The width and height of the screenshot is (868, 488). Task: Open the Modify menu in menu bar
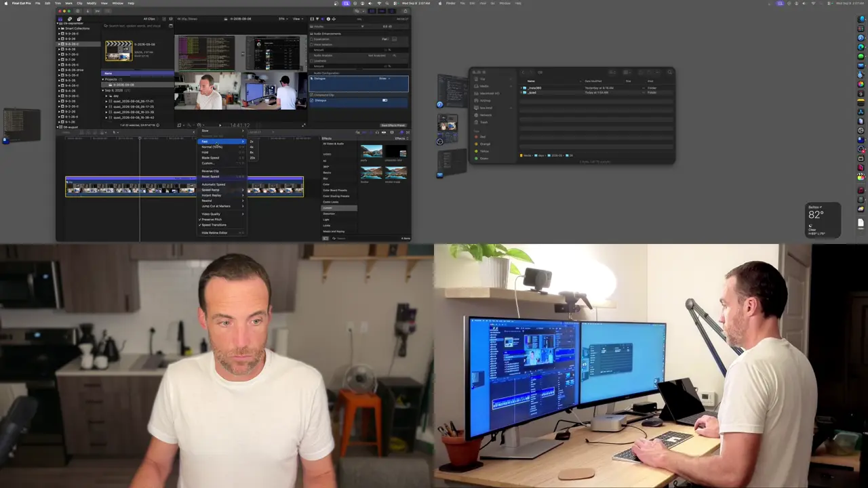pos(92,3)
